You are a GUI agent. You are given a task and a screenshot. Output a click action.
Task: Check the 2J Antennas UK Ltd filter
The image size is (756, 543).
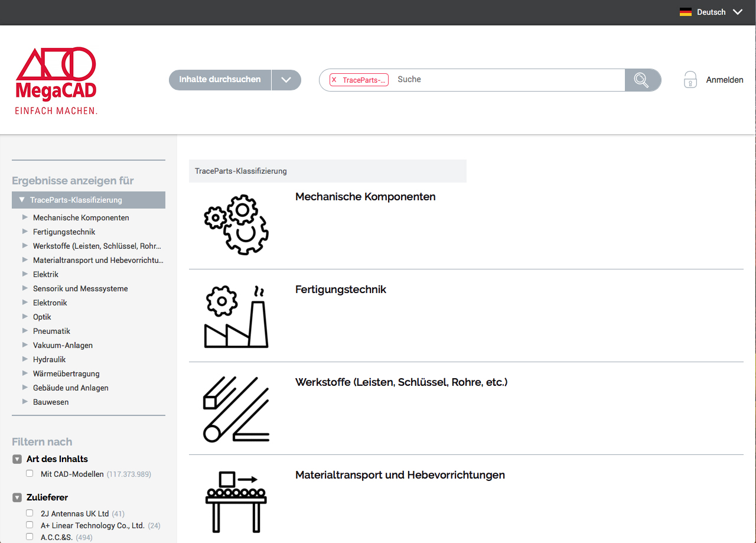[x=30, y=513]
